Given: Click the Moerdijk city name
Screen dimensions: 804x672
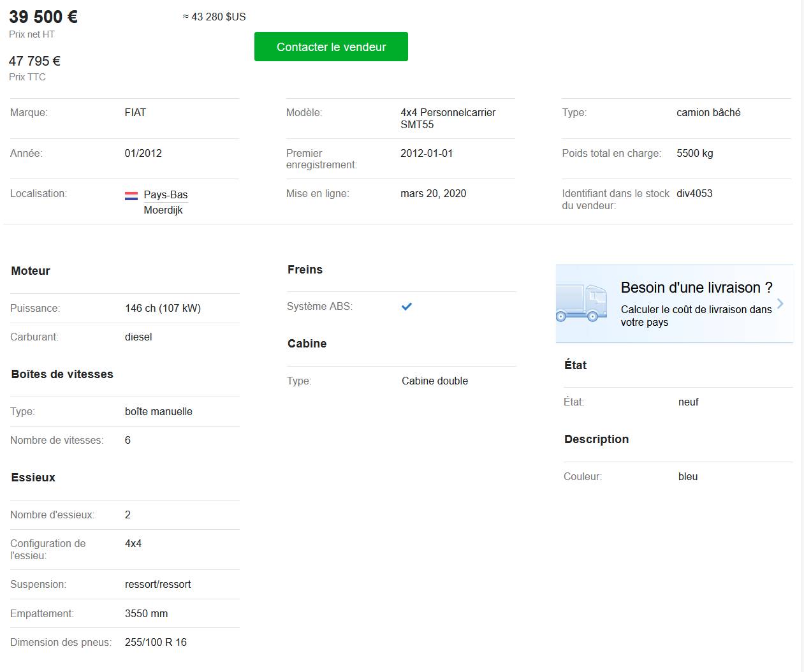Looking at the screenshot, I should 163,210.
